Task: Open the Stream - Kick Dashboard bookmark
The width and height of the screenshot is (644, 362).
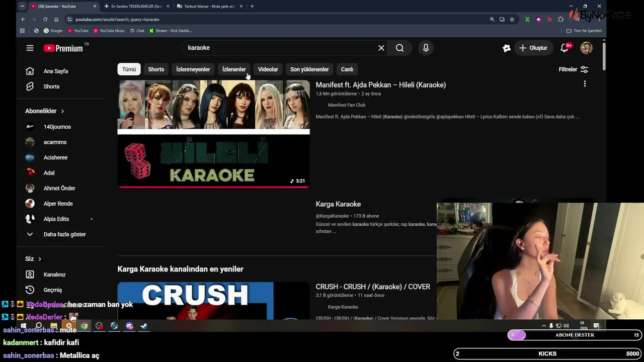Action: tap(170, 31)
